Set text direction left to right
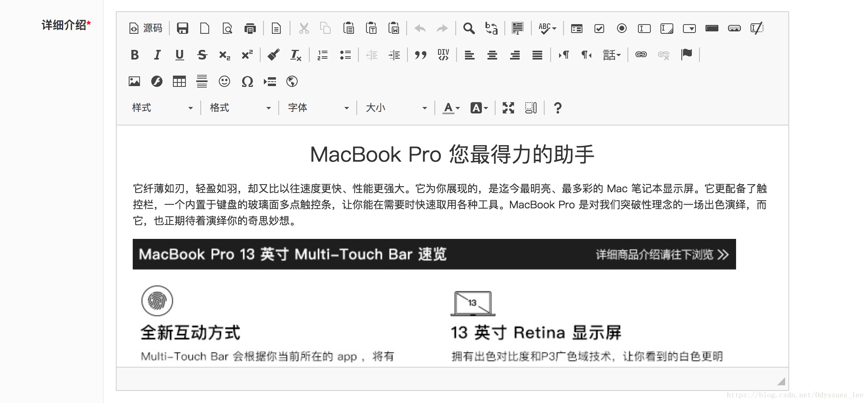The width and height of the screenshot is (868, 403). pos(564,55)
